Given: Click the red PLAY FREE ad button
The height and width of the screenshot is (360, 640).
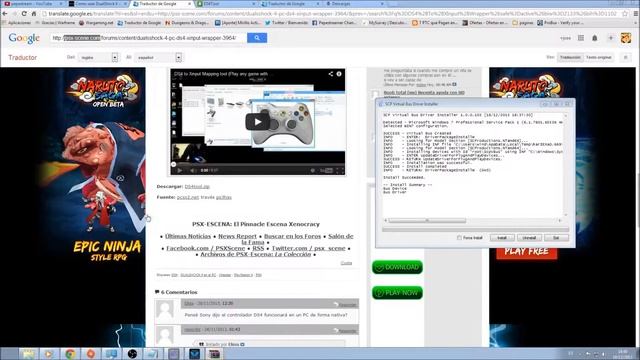Looking at the screenshot, I should 527,251.
